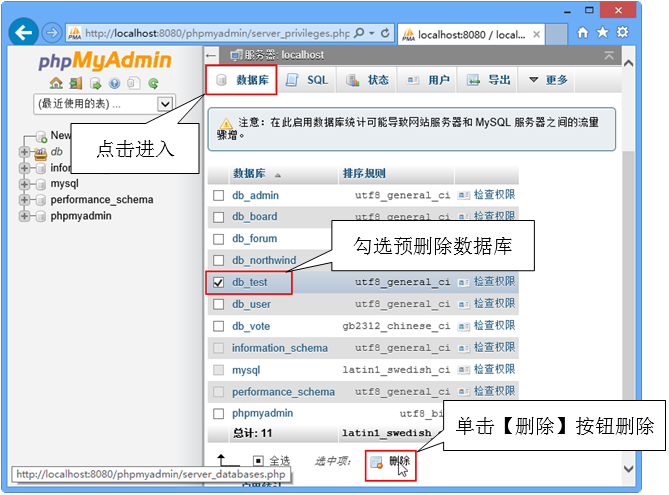The width and height of the screenshot is (669, 495).
Task: Sort by the database column header
Action: 249,174
